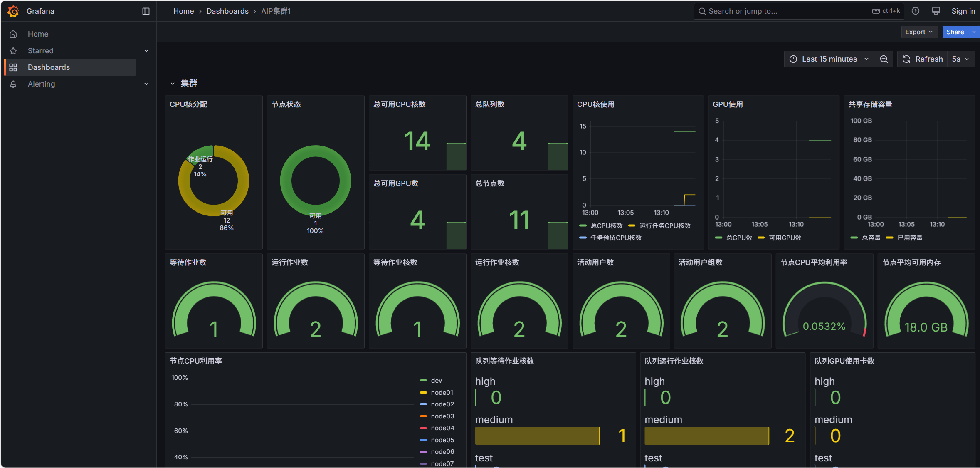Open the help question mark icon
The height and width of the screenshot is (468, 980).
point(916,11)
